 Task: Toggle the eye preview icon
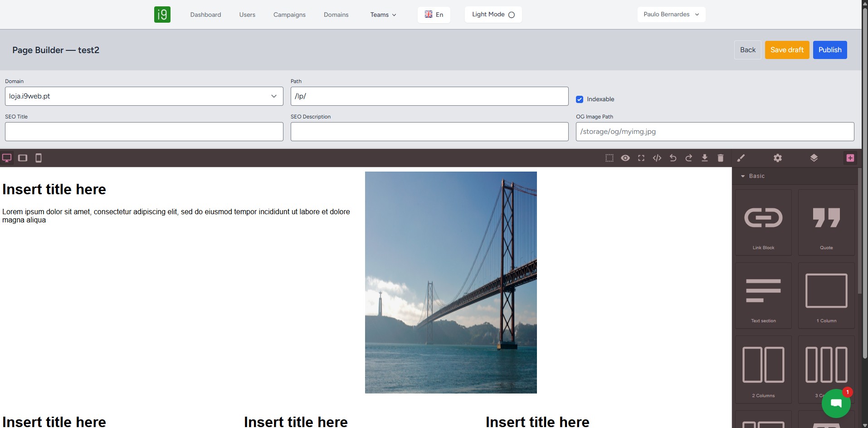point(625,158)
